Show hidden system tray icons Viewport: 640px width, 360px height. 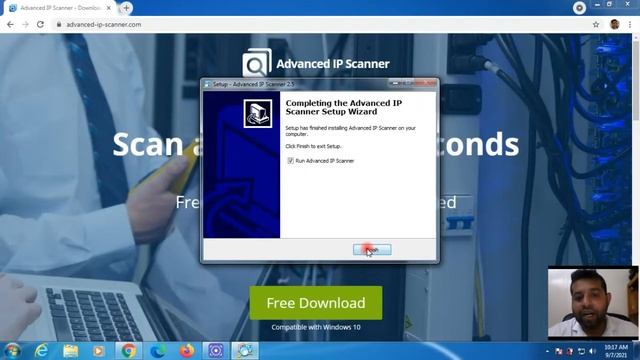tap(547, 351)
